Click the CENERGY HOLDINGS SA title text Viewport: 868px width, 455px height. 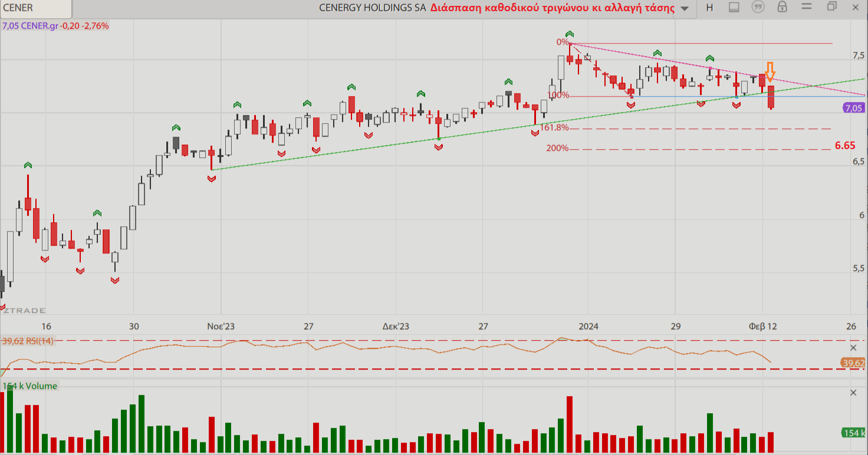(x=371, y=8)
